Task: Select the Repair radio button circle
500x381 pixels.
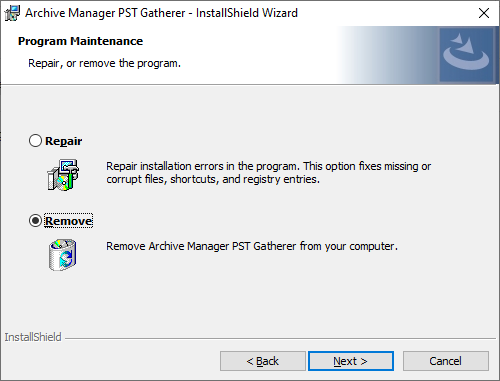Action: (x=35, y=141)
